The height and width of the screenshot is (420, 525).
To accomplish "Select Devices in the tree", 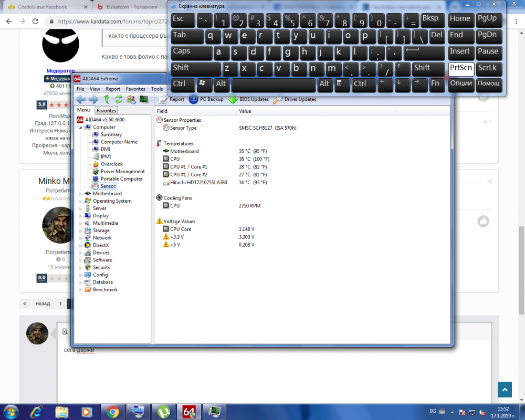I will pos(101,253).
